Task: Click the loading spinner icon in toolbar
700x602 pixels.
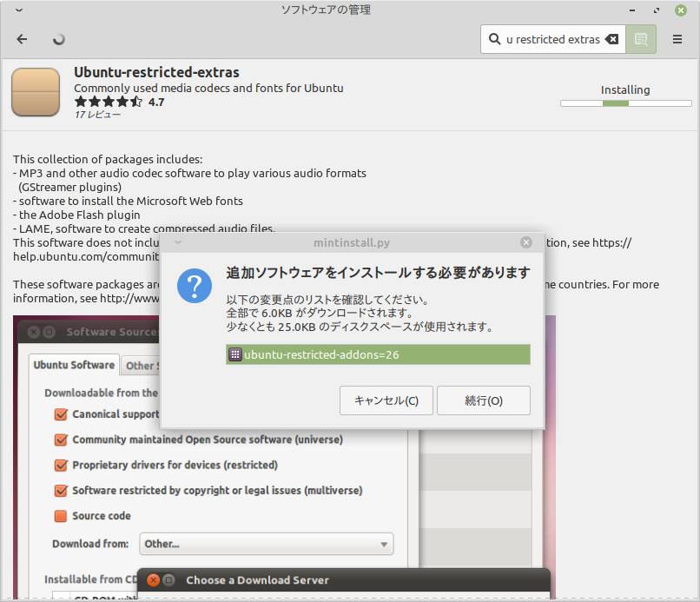Action: (58, 39)
